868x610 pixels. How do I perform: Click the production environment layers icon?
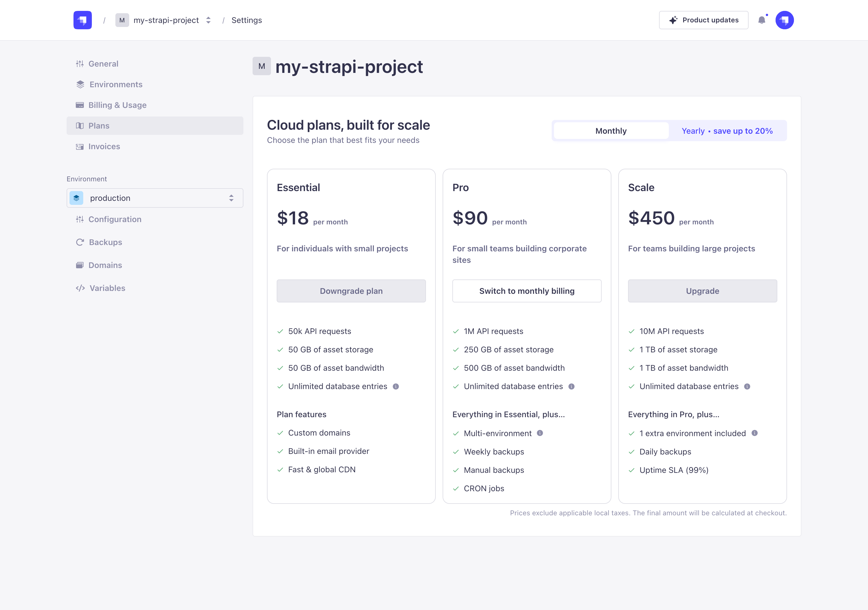(x=76, y=198)
